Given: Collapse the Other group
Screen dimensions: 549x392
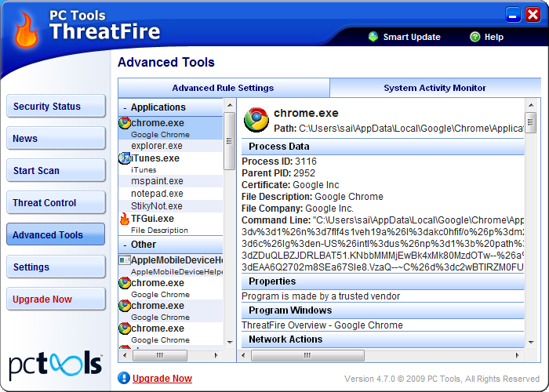Looking at the screenshot, I should [x=125, y=245].
